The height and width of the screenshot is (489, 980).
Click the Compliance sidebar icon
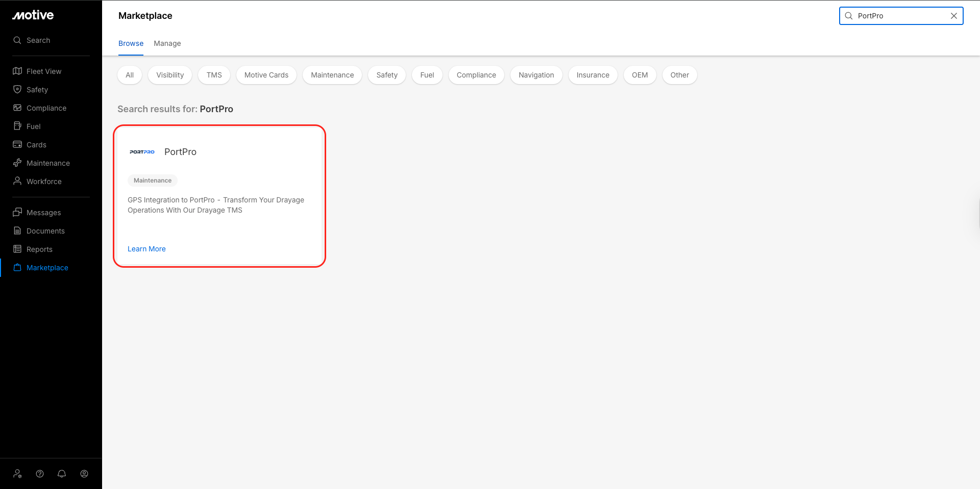coord(17,108)
